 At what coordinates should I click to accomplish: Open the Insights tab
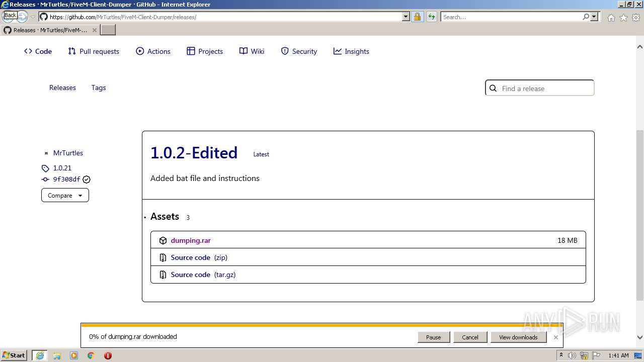(351, 51)
